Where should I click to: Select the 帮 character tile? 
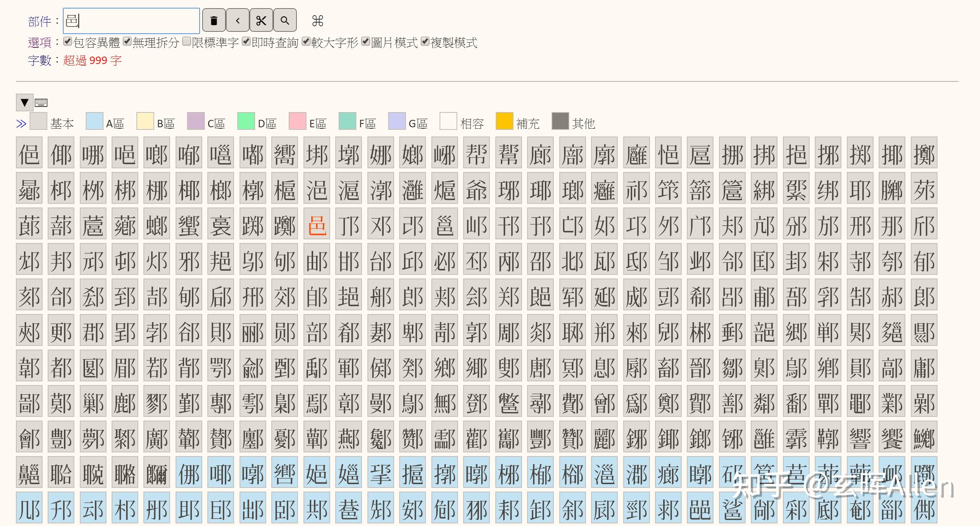click(477, 153)
